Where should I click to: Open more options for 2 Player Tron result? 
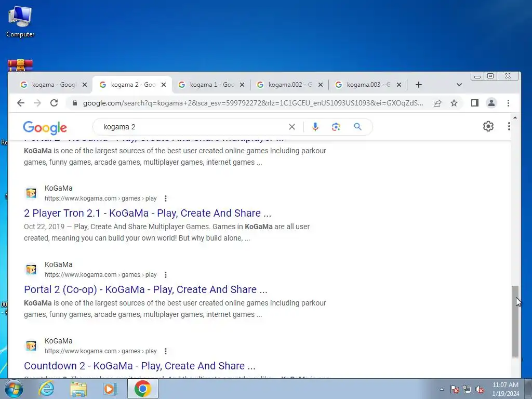point(166,198)
